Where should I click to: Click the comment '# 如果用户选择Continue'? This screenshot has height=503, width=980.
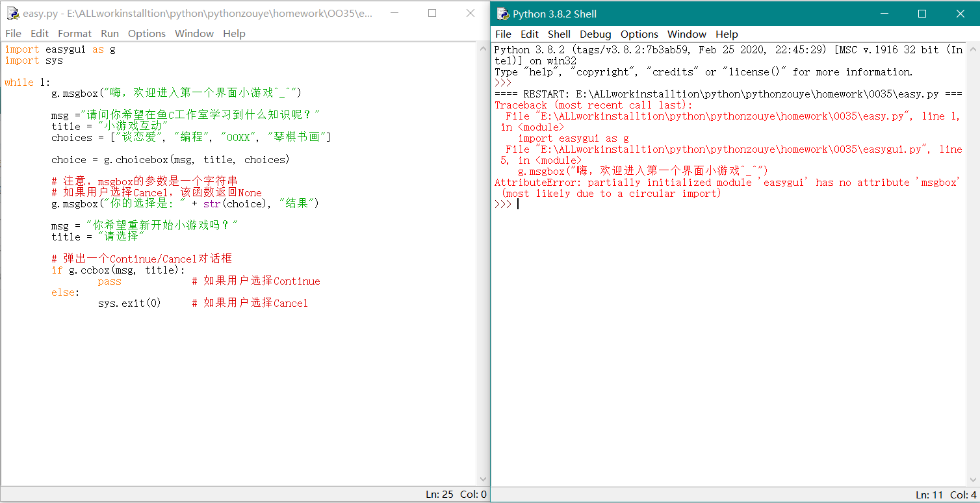point(256,281)
